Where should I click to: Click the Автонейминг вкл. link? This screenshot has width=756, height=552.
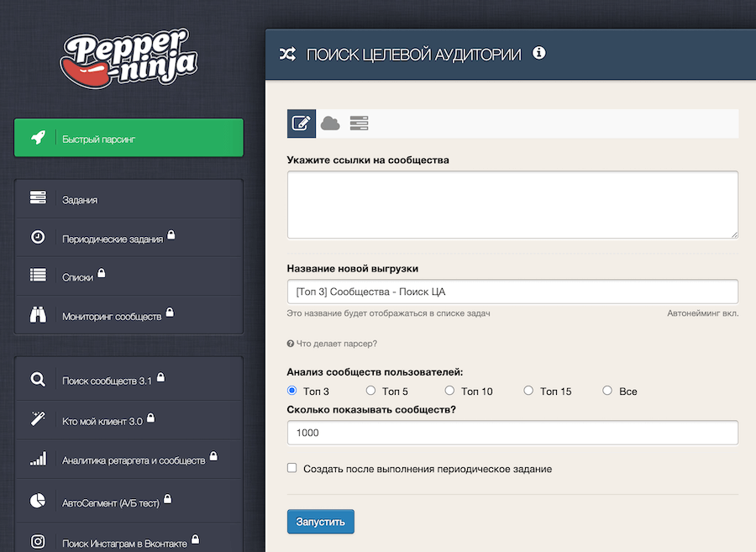pyautogui.click(x=702, y=313)
